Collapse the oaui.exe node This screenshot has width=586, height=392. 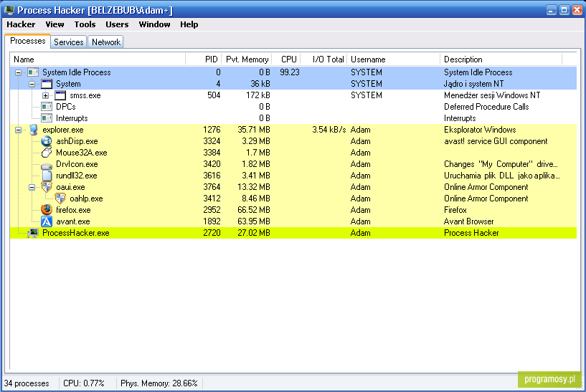[x=32, y=188]
